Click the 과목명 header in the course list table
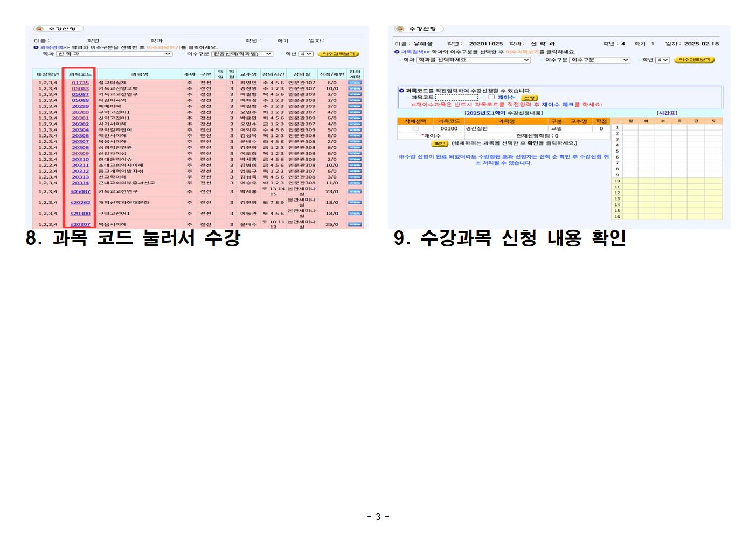This screenshot has width=756, height=535. click(x=139, y=74)
